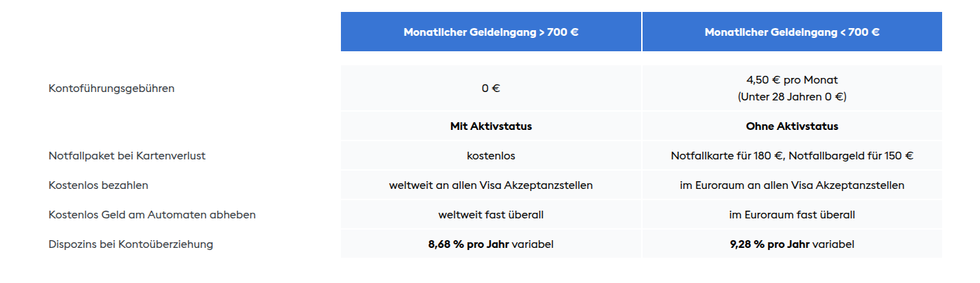980x283 pixels.
Task: Click "weltweit an allen Visa Akzeptanzstellen" cell
Action: pyautogui.click(x=490, y=185)
